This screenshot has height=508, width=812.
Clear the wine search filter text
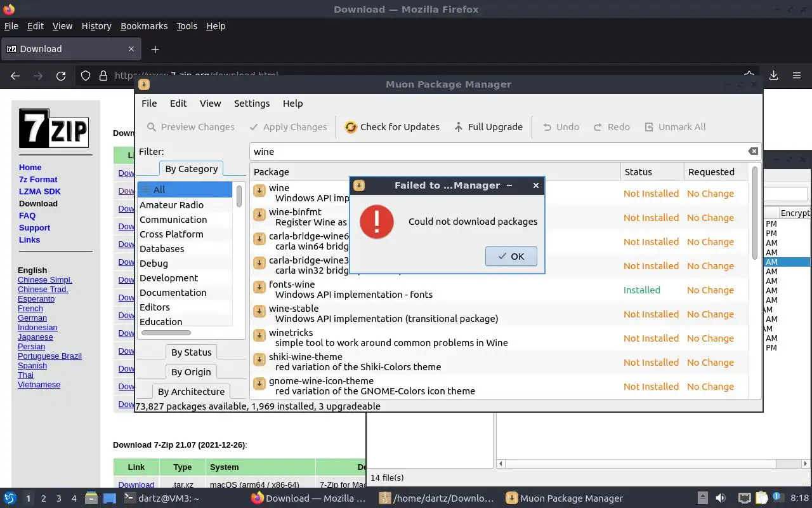(753, 151)
